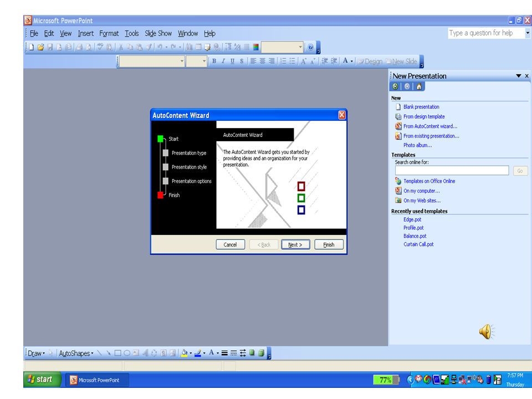Toggle Align Left button
The height and width of the screenshot is (399, 532).
(253, 61)
